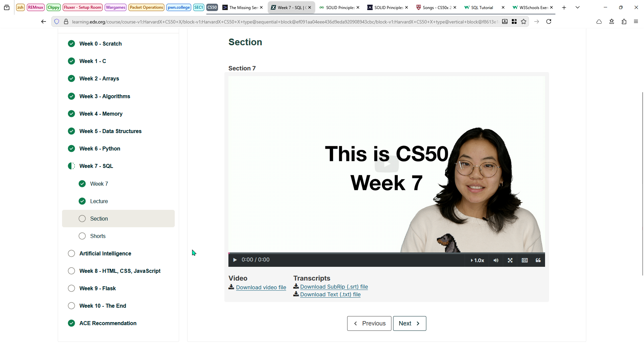Play the Section 7 video
The width and height of the screenshot is (644, 362).
click(x=235, y=260)
